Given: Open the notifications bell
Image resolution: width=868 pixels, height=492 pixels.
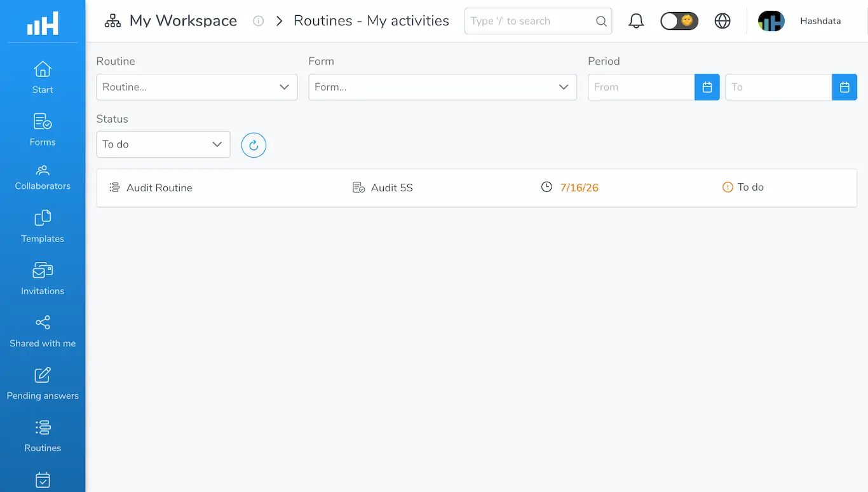Looking at the screenshot, I should click(x=636, y=21).
